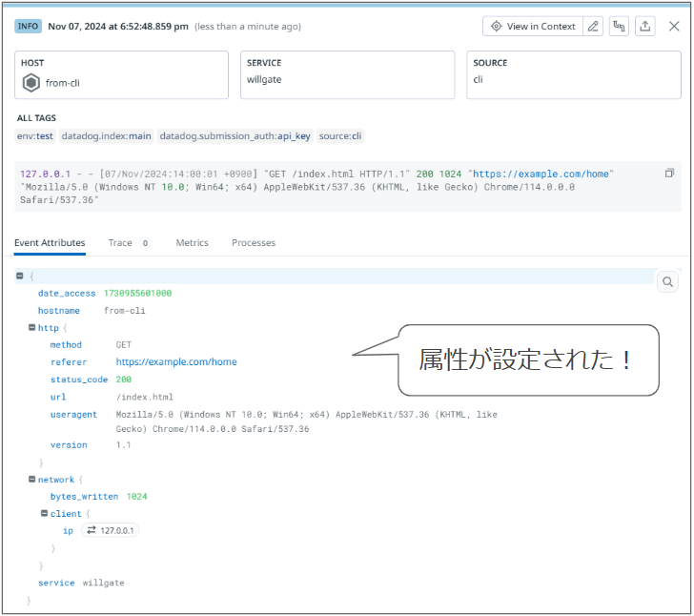Collapse the root JSON object
694x616 pixels.
pyautogui.click(x=19, y=276)
